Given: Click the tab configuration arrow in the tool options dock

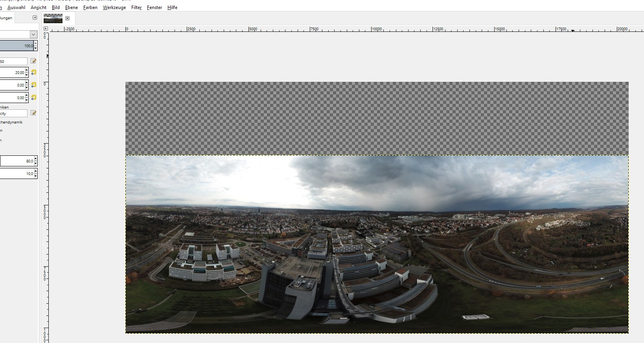Looking at the screenshot, I should (35, 18).
